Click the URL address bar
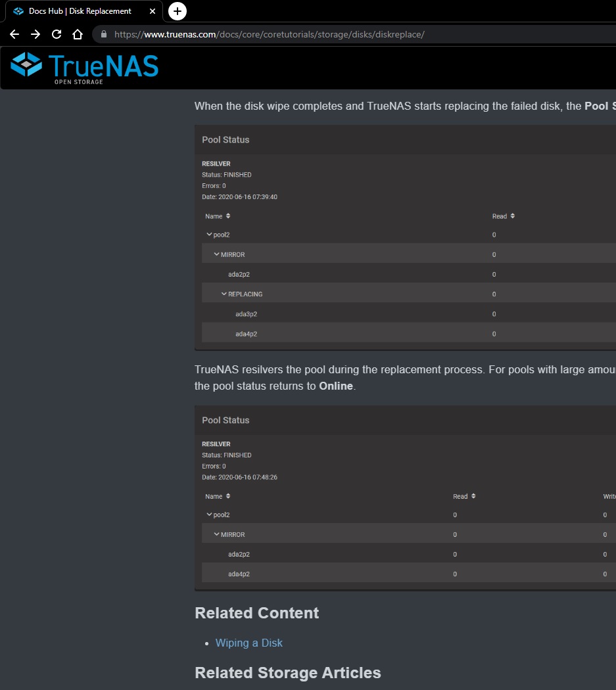 329,34
